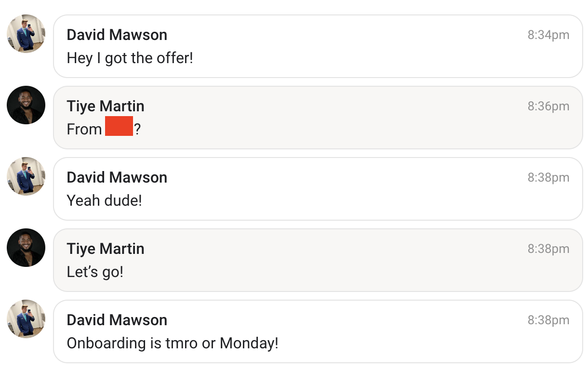Image resolution: width=588 pixels, height=370 pixels.
Task: Click the "Let's go!" message text
Action: 95,272
